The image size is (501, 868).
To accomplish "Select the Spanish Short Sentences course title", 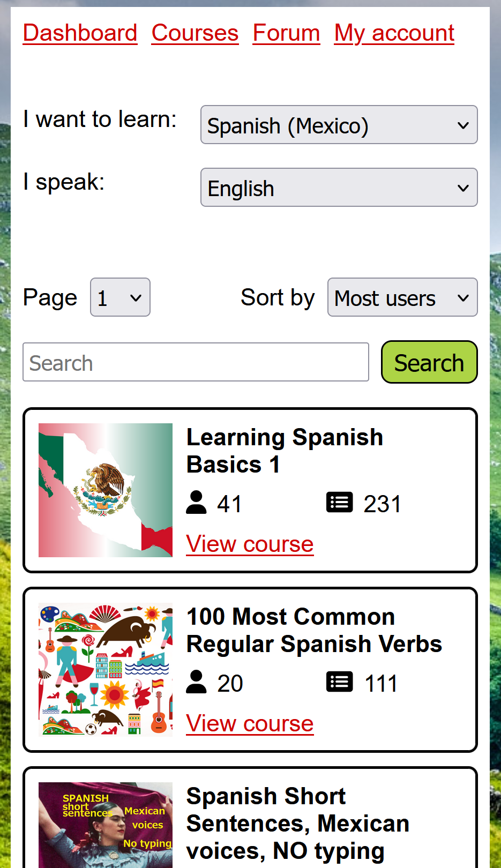I will (x=298, y=824).
